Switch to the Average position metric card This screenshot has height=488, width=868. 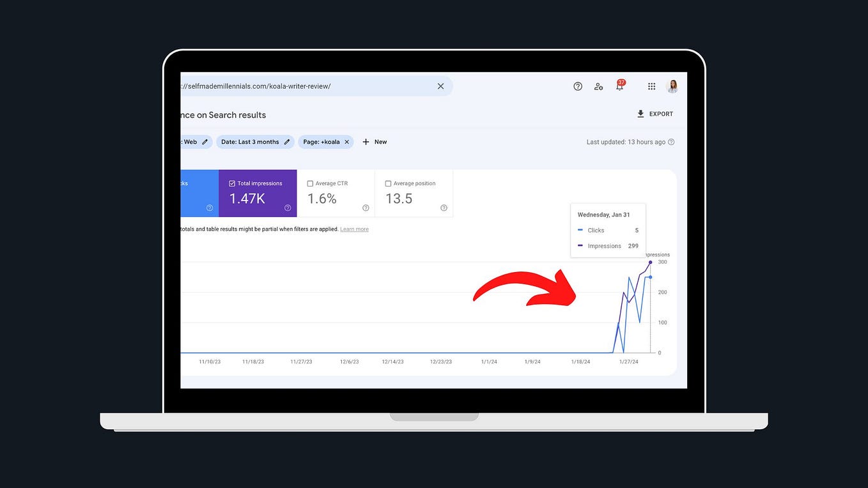pyautogui.click(x=414, y=194)
